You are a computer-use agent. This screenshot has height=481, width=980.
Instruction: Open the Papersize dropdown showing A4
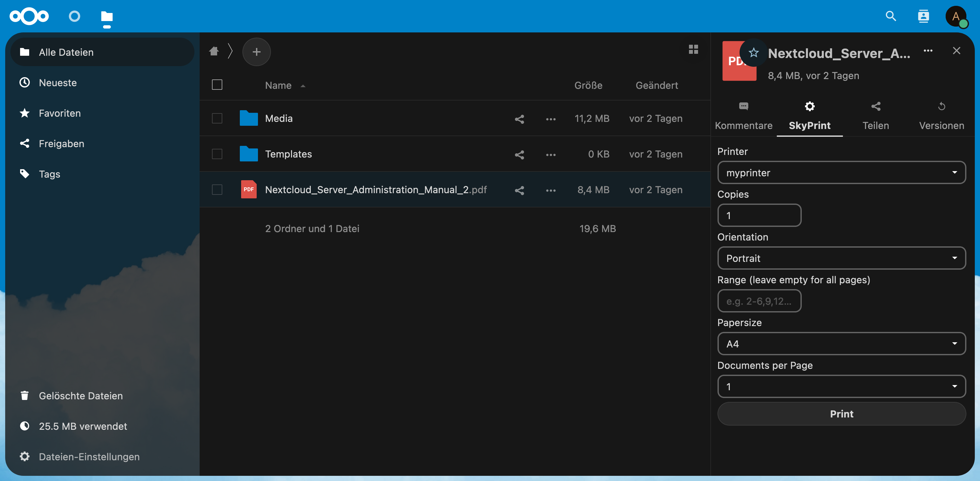[x=841, y=344]
